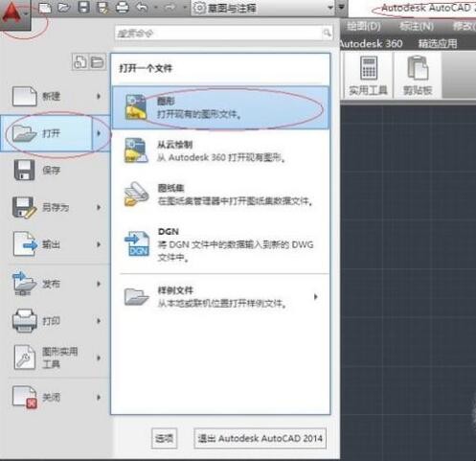The image size is (476, 461).
Task: Open the 剪贴板 clipboard panel
Action: coord(418,76)
